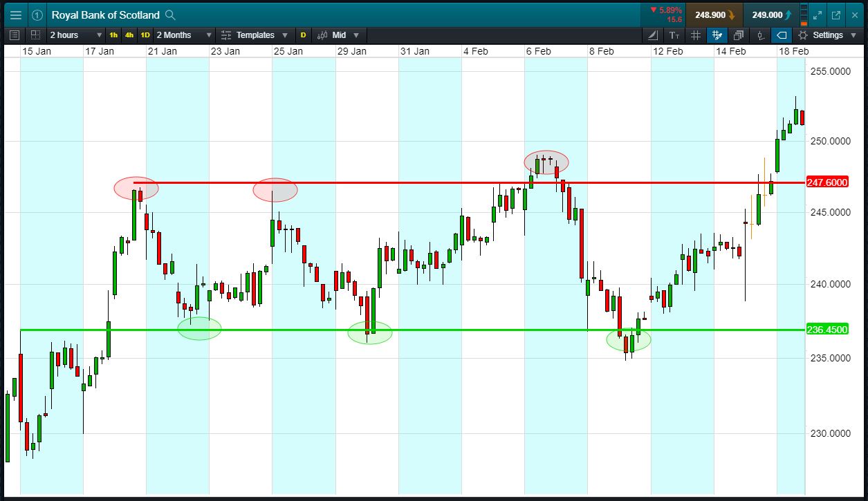Switch to the 4h timeframe

[x=129, y=35]
